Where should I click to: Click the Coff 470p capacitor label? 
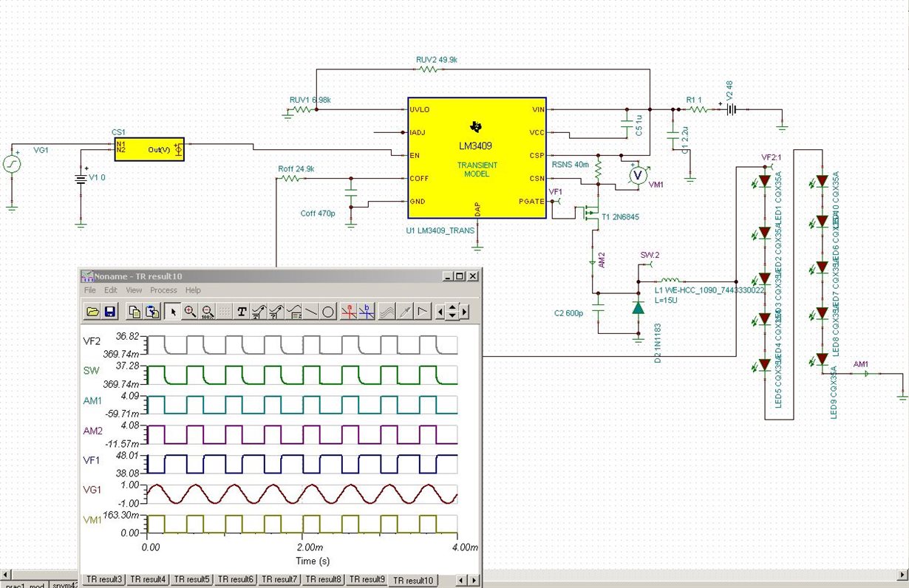[318, 213]
